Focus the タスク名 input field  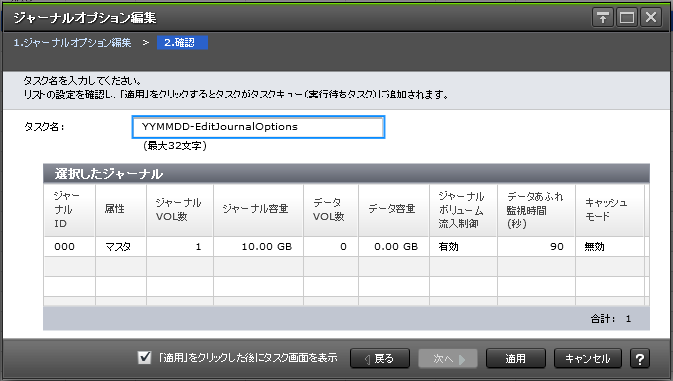coord(258,127)
